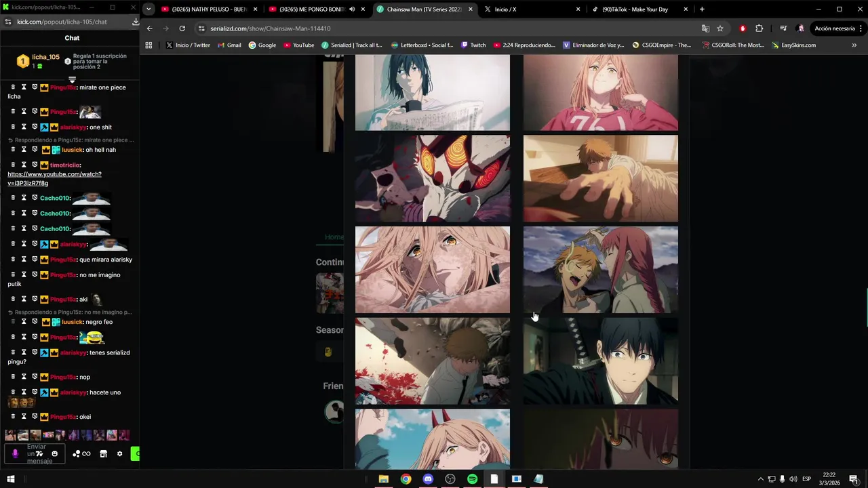Switch to NATHY PELUSO YouTube tab
The height and width of the screenshot is (488, 868).
(209, 9)
